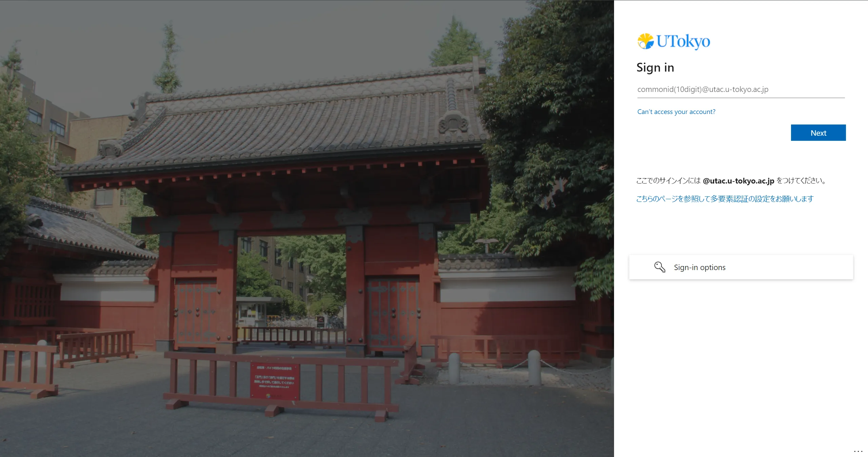Click the bold @utac.u-tokyo.ac.jp domain text
The image size is (868, 457).
point(738,181)
